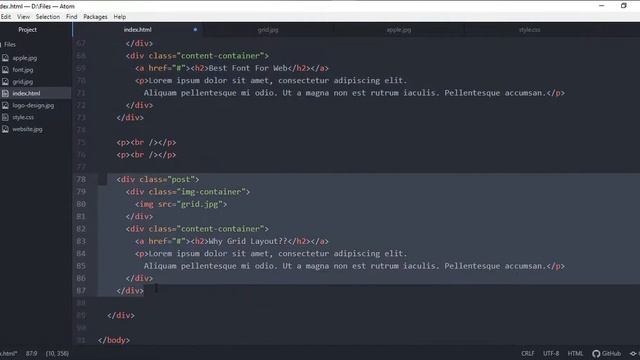640x360 pixels.
Task: Open the GitHub status bar panel
Action: [607, 353]
